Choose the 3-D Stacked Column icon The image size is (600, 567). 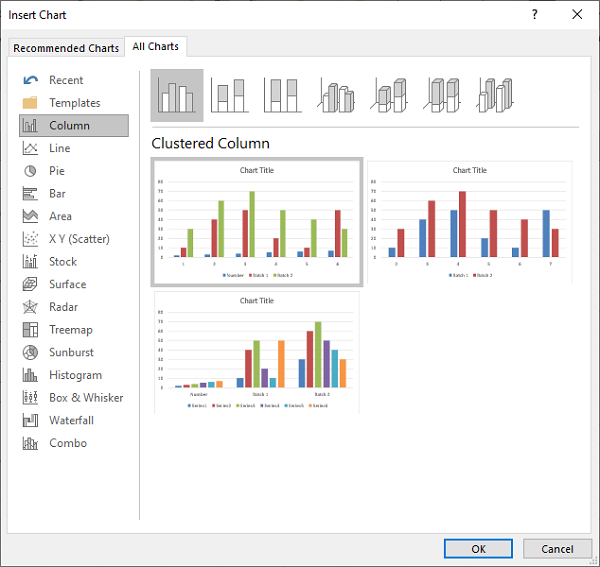[x=390, y=95]
